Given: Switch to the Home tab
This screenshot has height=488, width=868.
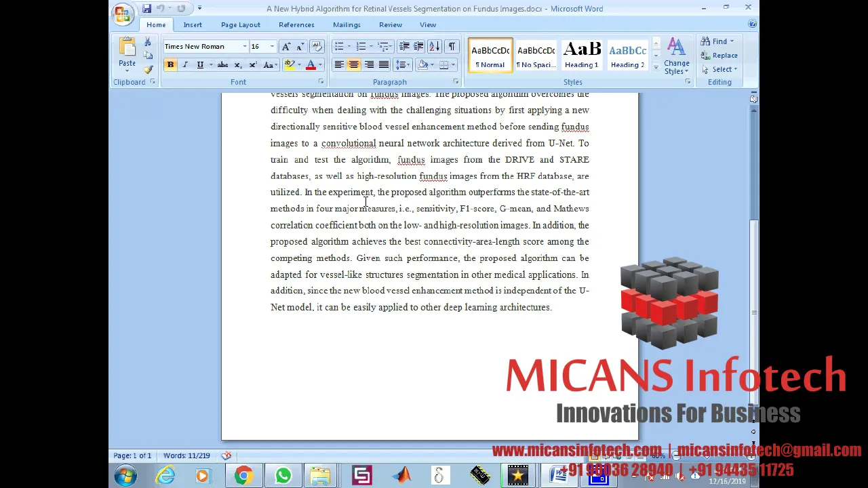Looking at the screenshot, I should [x=156, y=24].
